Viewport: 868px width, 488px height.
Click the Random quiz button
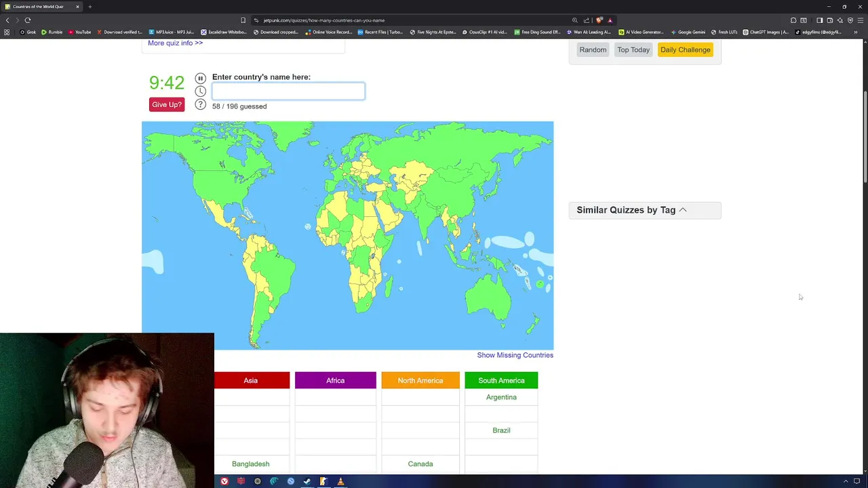[x=593, y=49]
